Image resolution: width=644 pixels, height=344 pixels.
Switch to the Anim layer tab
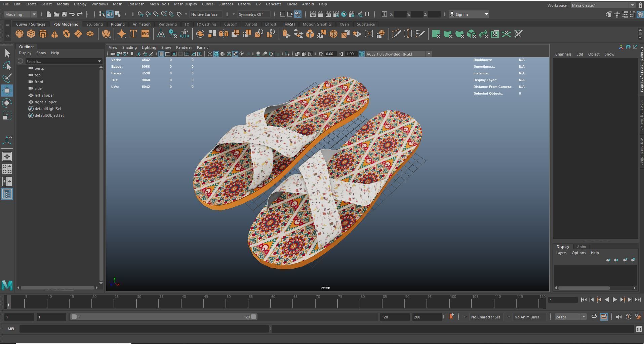tap(581, 247)
